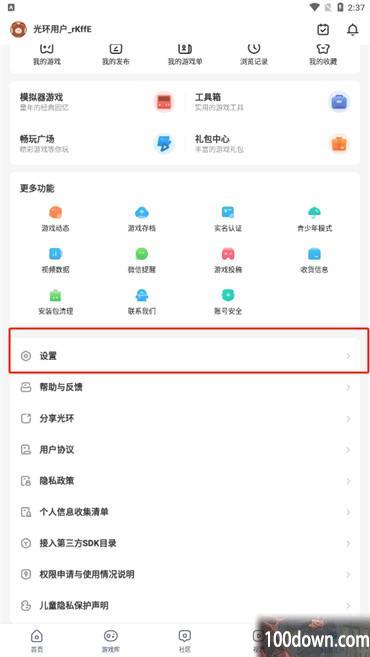Open 游戏存档 cloud icon
Screen dimensions: 370x657
142,212
